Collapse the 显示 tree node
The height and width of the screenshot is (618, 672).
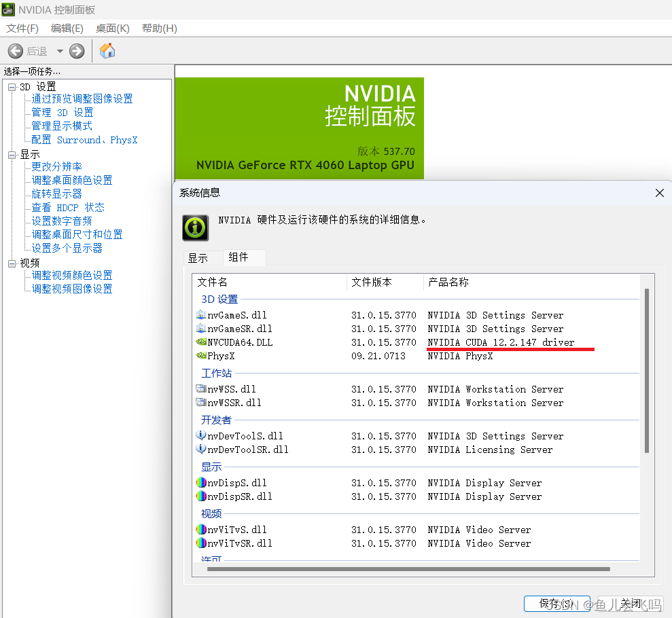12,155
